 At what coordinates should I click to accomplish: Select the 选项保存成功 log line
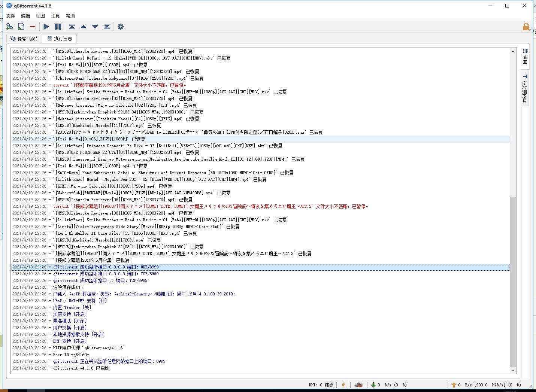click(260, 287)
